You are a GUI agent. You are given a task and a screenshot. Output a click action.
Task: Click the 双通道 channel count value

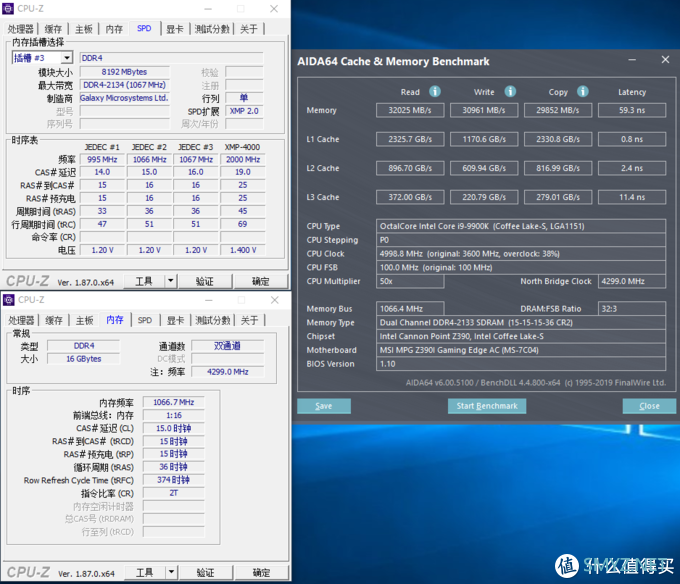tap(227, 346)
